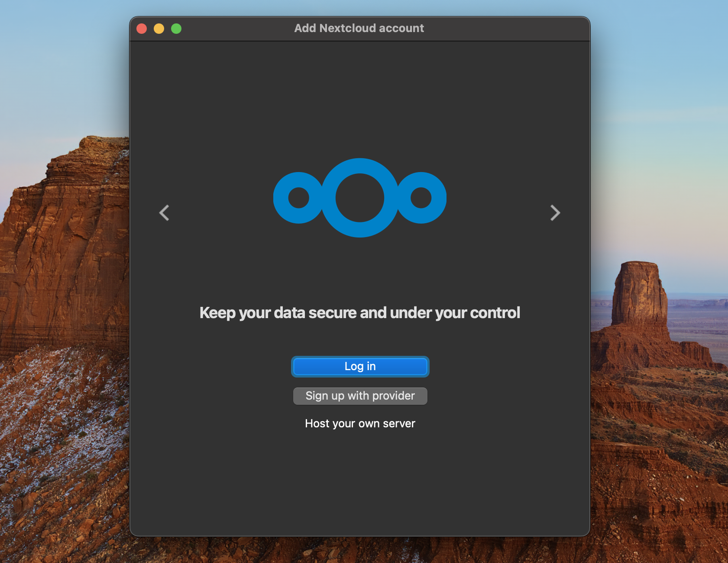Go to the previous slide arrow
Viewport: 728px width, 563px height.
pos(164,213)
